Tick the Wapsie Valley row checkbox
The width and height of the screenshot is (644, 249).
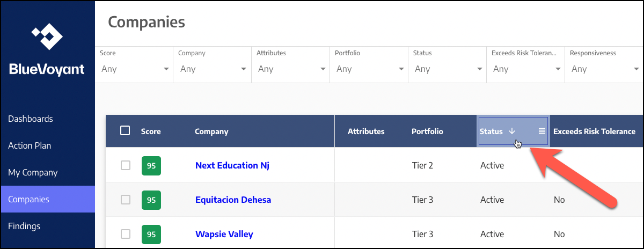pos(126,234)
